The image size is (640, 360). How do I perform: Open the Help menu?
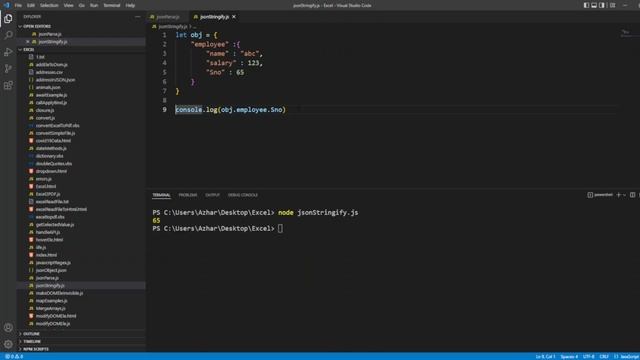(x=130, y=5)
